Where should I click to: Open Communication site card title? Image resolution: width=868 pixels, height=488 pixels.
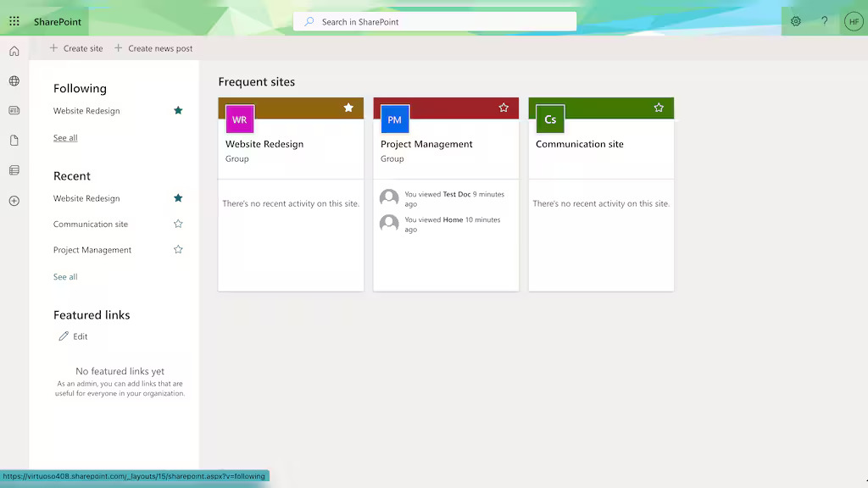click(580, 144)
